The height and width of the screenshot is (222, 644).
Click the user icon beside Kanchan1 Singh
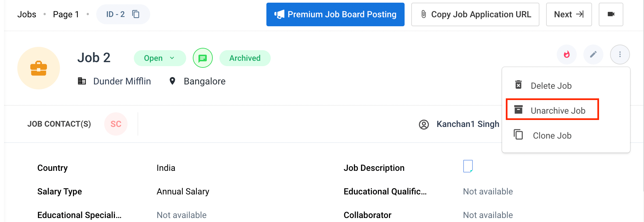[424, 125]
